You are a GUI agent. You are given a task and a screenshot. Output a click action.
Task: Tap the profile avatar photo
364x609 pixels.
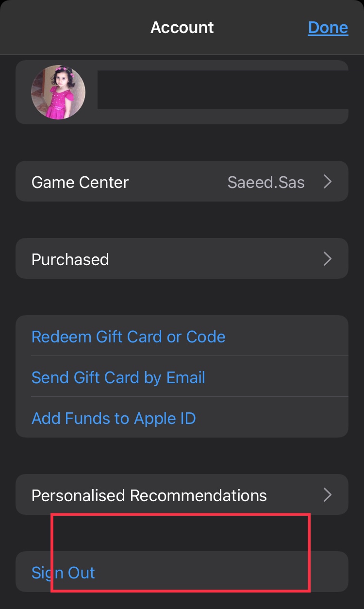[x=58, y=92]
